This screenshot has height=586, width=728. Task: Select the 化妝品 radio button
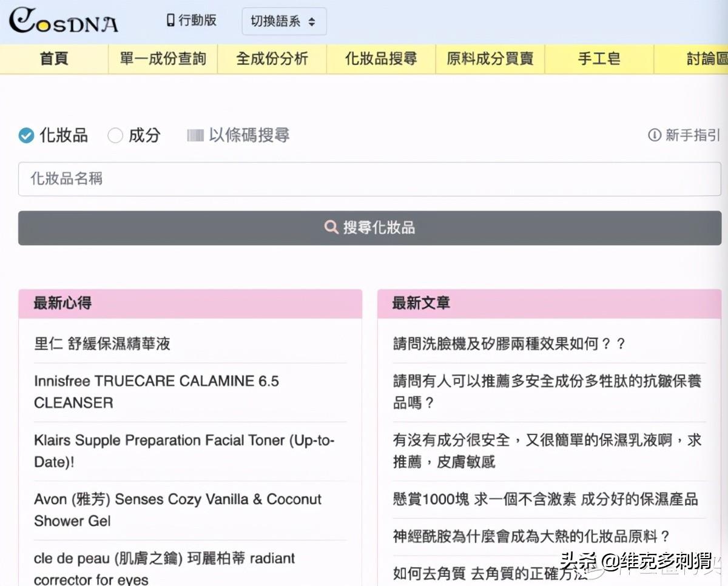(26, 135)
